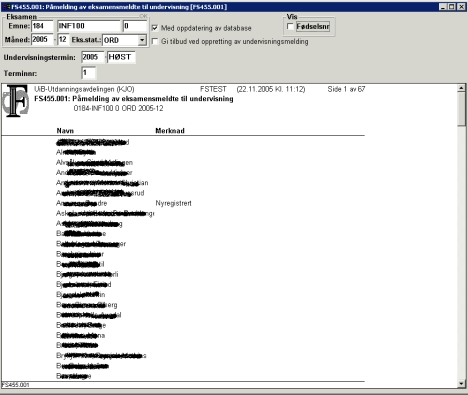Open the Eks.stat. ORD dropdown
Viewport: 468px width, 395px height.
[x=142, y=40]
